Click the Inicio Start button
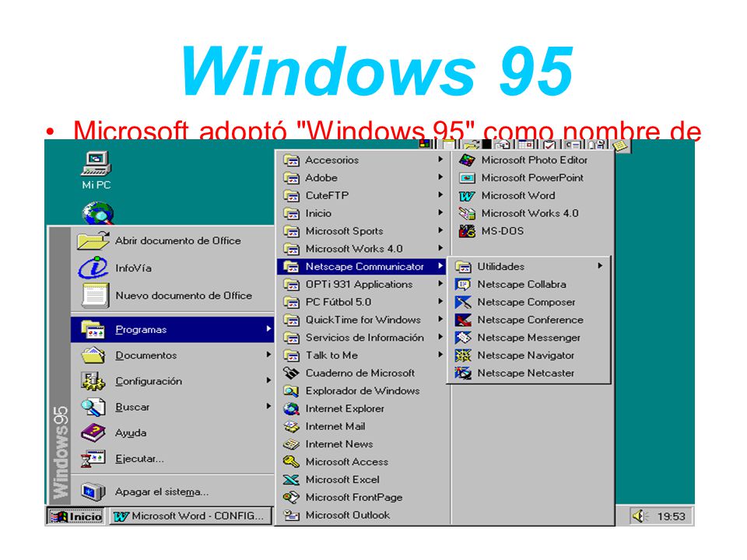The image size is (747, 560). pos(75,516)
